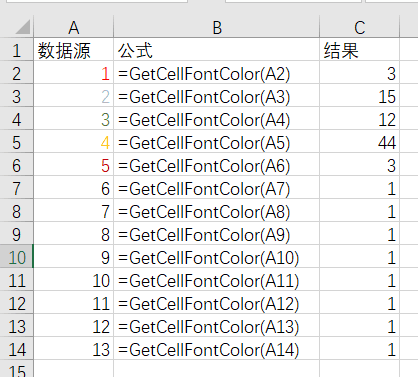Click result 12 in cell C4
Viewport: 418px width, 377px height.
pos(359,119)
